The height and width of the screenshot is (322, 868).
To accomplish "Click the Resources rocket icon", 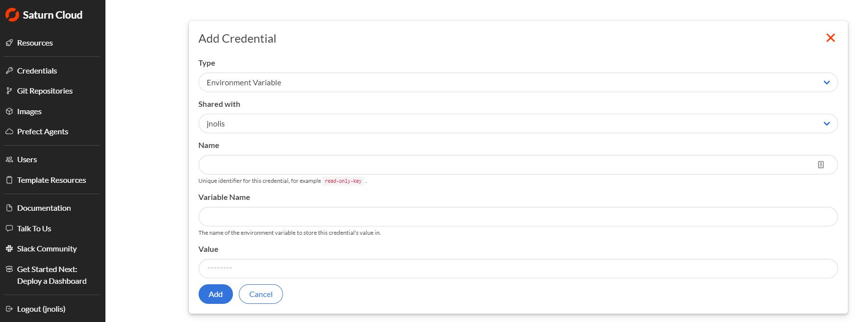I will (9, 43).
